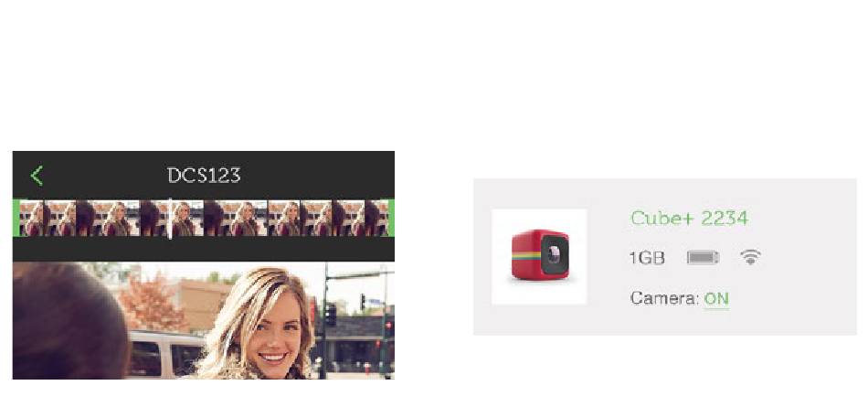Click the Wi-Fi signal icon
The image size is (868, 407).
(x=750, y=257)
